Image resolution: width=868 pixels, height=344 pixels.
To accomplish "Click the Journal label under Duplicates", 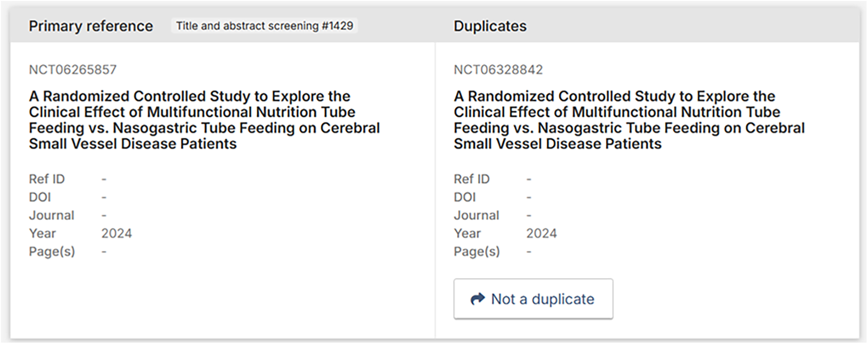I will pos(476,215).
